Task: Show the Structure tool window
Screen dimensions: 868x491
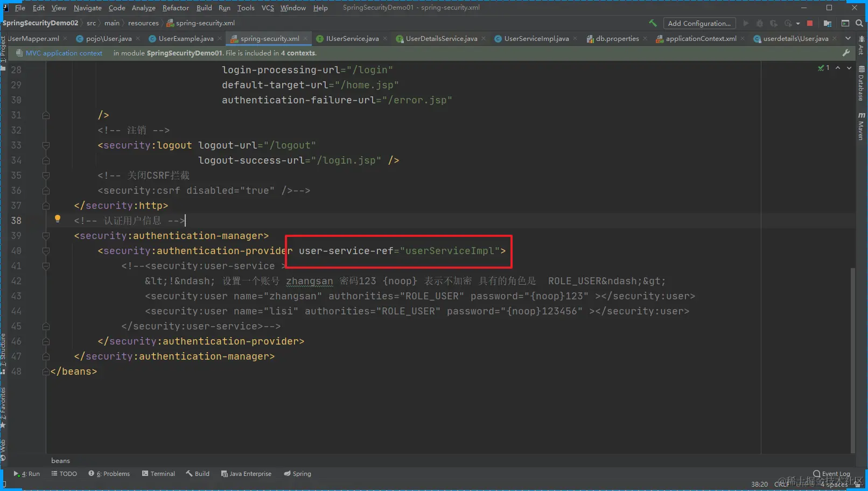Action: [x=3, y=353]
